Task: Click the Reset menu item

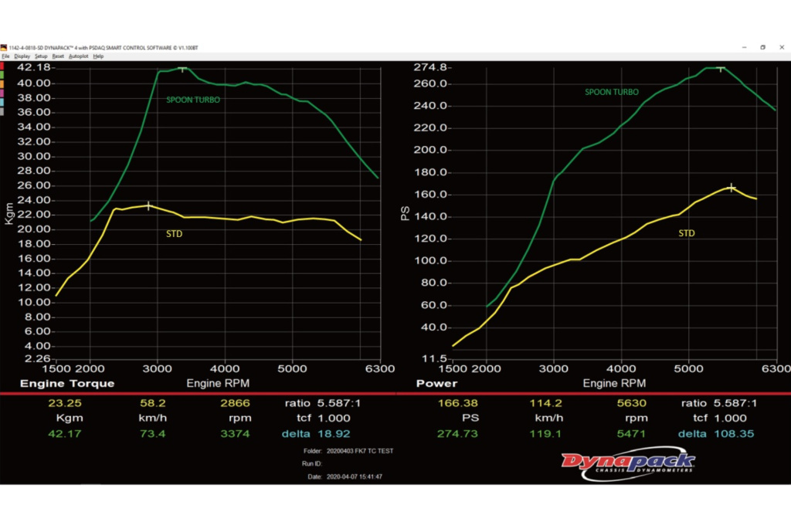Action: click(59, 56)
